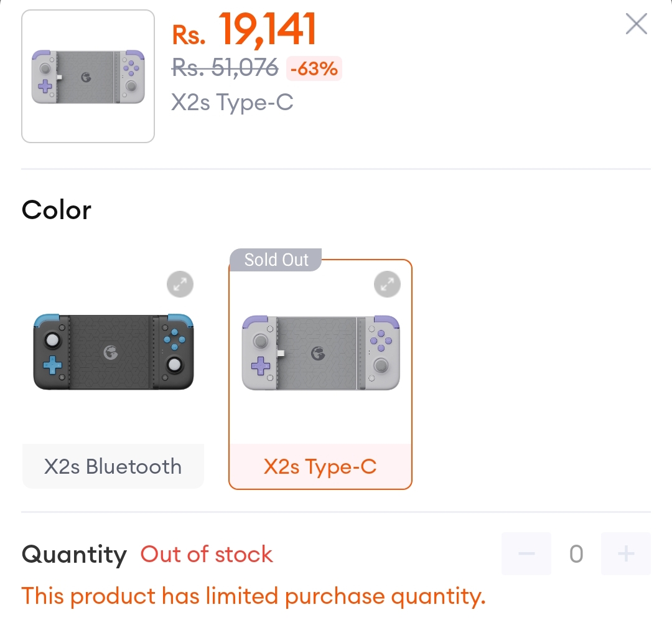This screenshot has width=672, height=625.
Task: Tap the Out of stock status text
Action: [207, 554]
